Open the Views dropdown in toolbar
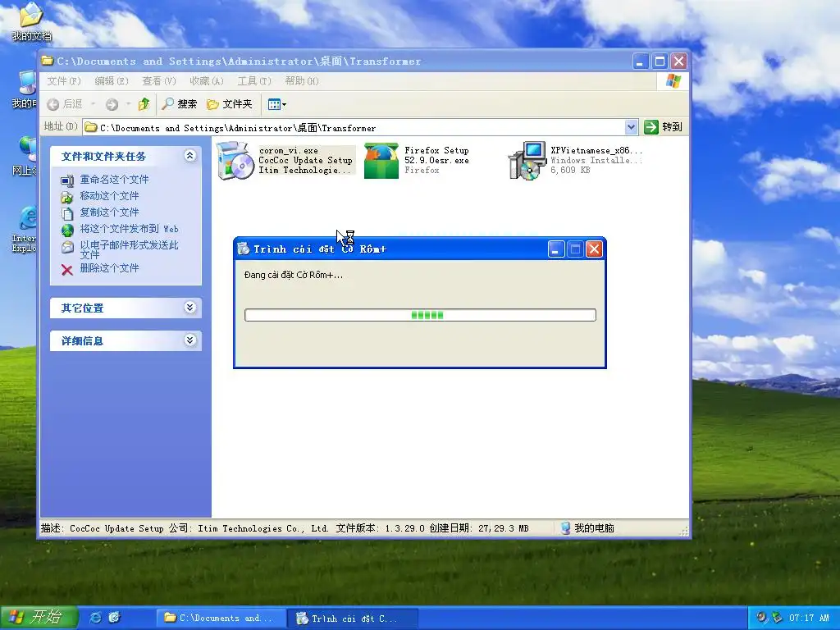 click(x=276, y=104)
